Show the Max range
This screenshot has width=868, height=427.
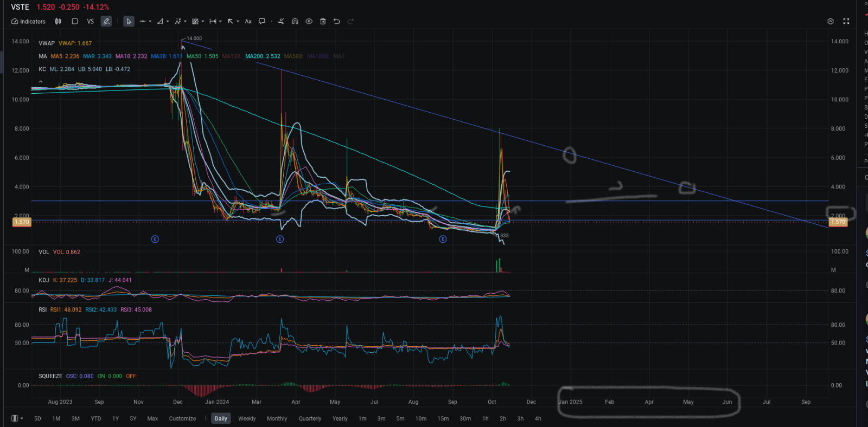(x=152, y=418)
